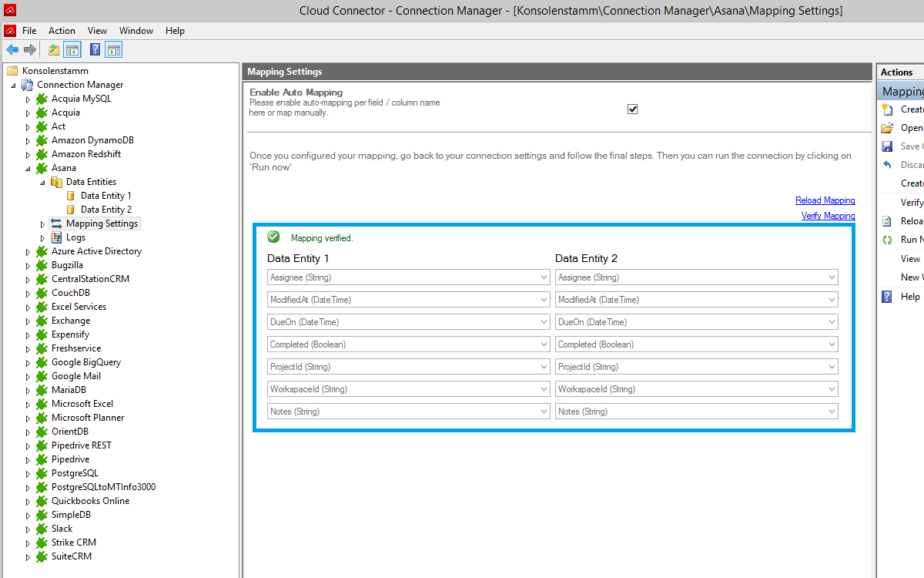Image resolution: width=924 pixels, height=578 pixels.
Task: Open the Window menu
Action: click(x=136, y=31)
